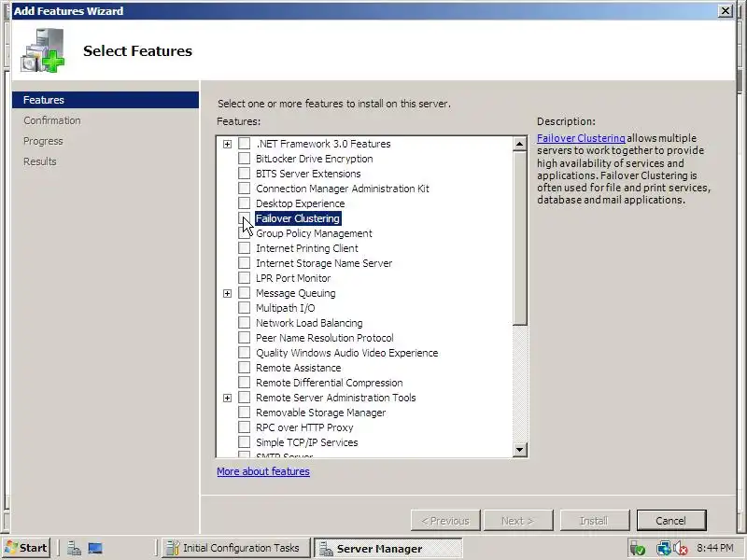747x560 pixels.
Task: Click the green check security tray icon
Action: point(638,549)
